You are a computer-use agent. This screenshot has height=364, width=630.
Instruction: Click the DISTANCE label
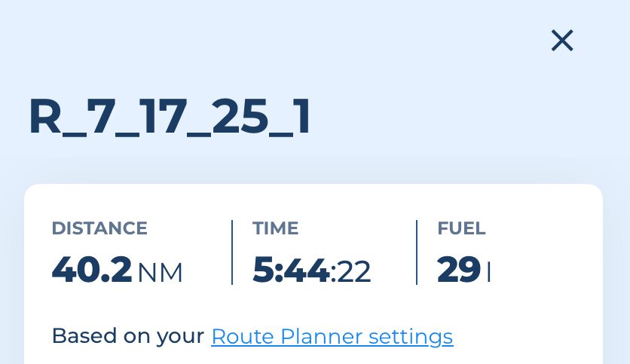tap(99, 228)
